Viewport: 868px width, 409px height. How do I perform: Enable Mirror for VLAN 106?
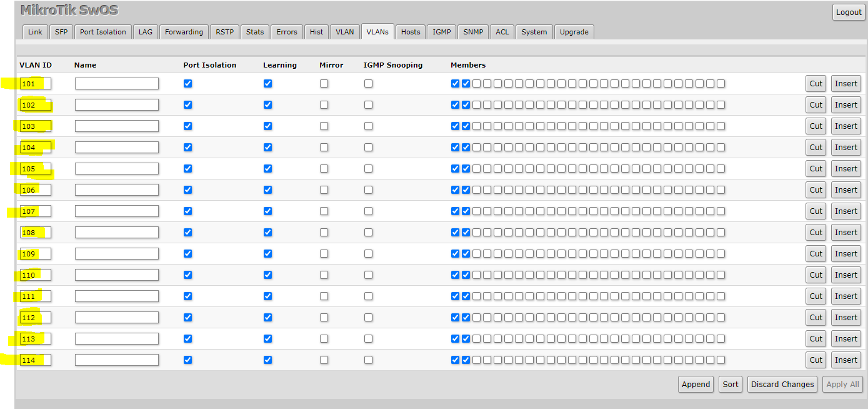324,190
